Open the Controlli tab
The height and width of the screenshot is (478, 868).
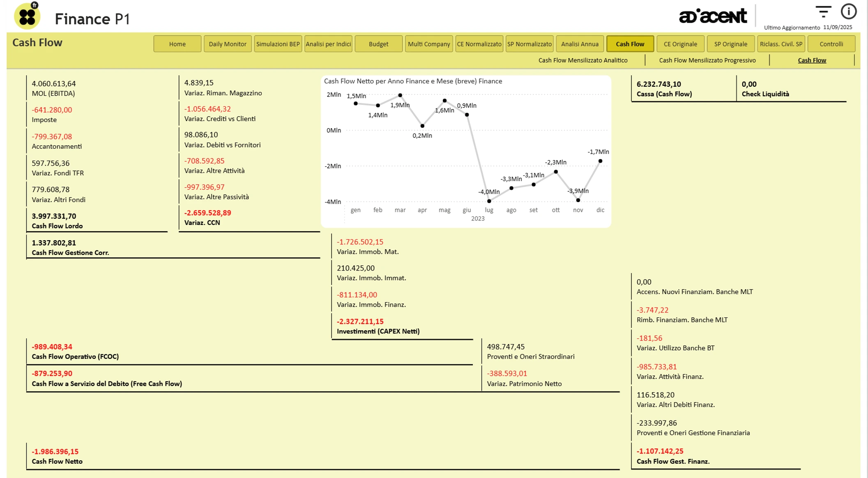831,44
